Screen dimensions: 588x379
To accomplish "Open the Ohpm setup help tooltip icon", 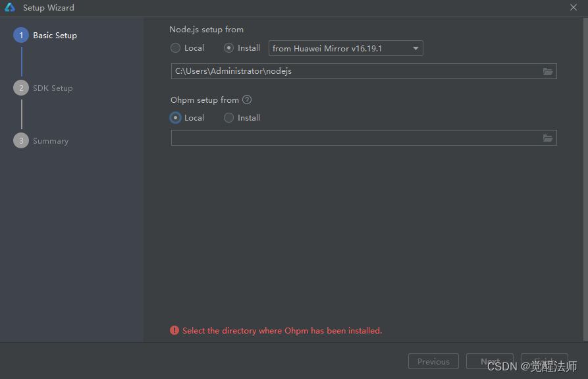I will coord(247,100).
